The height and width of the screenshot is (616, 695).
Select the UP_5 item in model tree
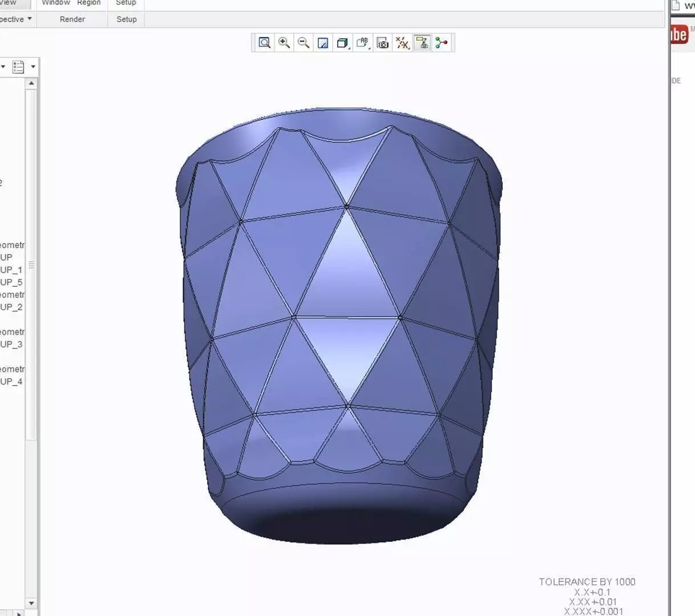pyautogui.click(x=11, y=282)
